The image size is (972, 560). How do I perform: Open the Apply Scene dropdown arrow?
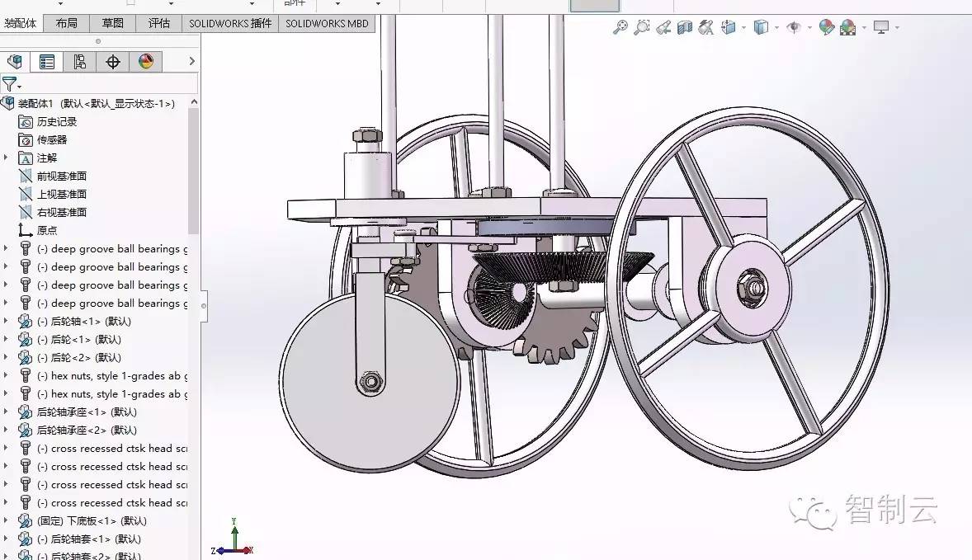click(864, 28)
